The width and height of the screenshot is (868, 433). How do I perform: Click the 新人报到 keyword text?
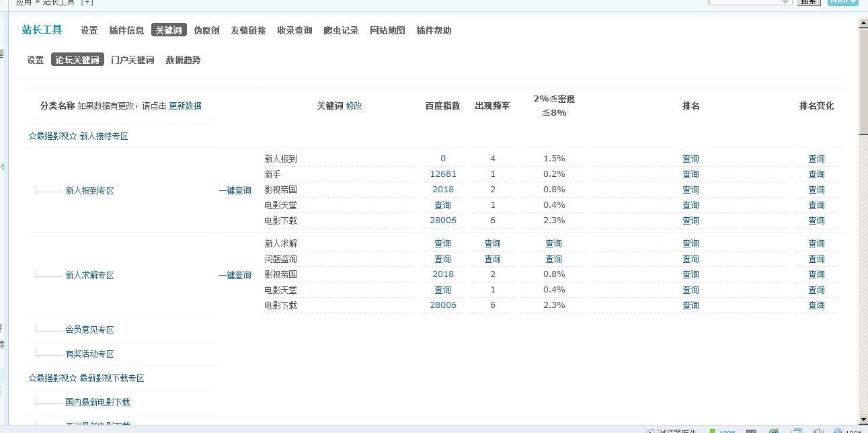280,159
